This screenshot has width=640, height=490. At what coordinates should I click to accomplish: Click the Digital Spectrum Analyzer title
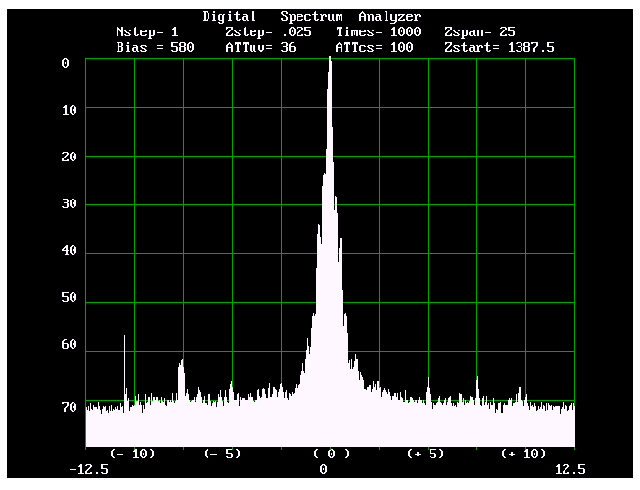[x=311, y=17]
